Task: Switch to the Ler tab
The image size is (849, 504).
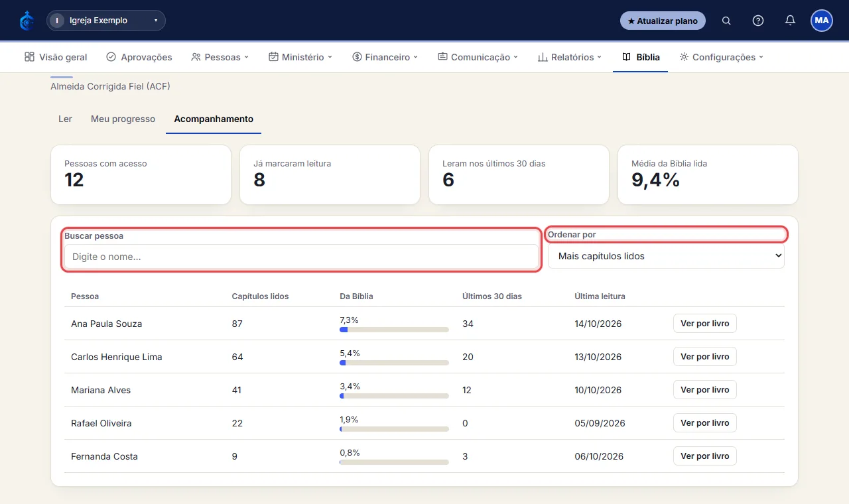Action: coord(65,119)
